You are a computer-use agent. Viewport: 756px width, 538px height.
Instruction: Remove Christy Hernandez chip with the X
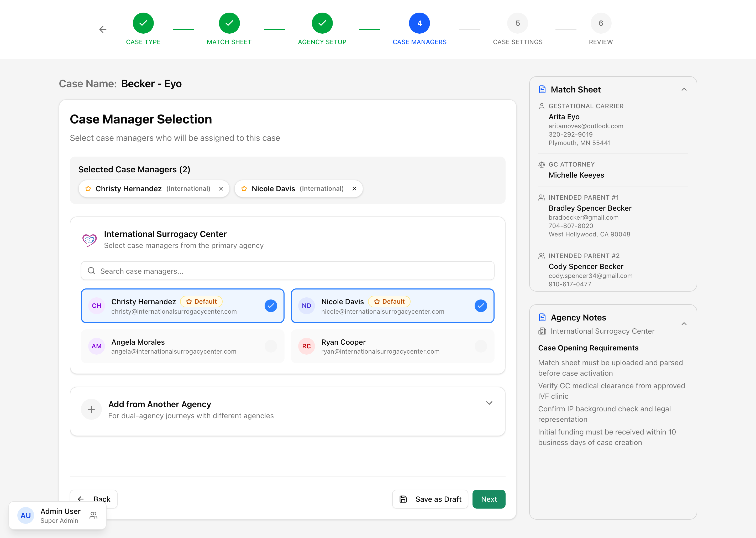tap(221, 189)
